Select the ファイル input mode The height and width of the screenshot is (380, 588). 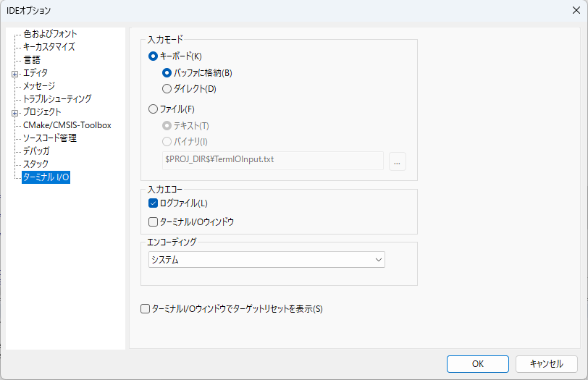tap(153, 109)
